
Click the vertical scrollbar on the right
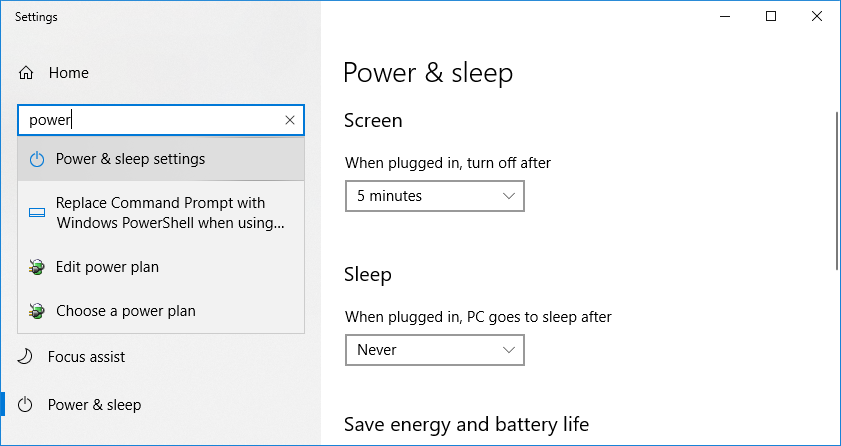[837, 190]
